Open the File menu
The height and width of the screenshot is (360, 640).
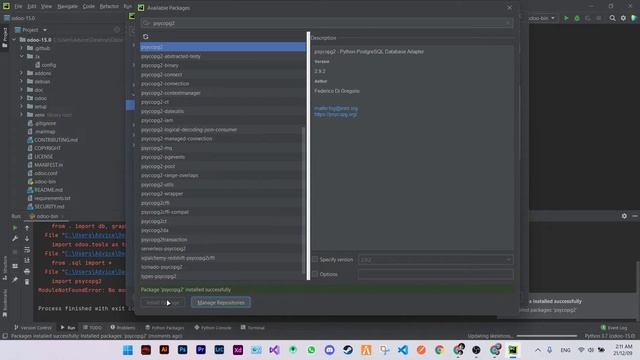18,6
